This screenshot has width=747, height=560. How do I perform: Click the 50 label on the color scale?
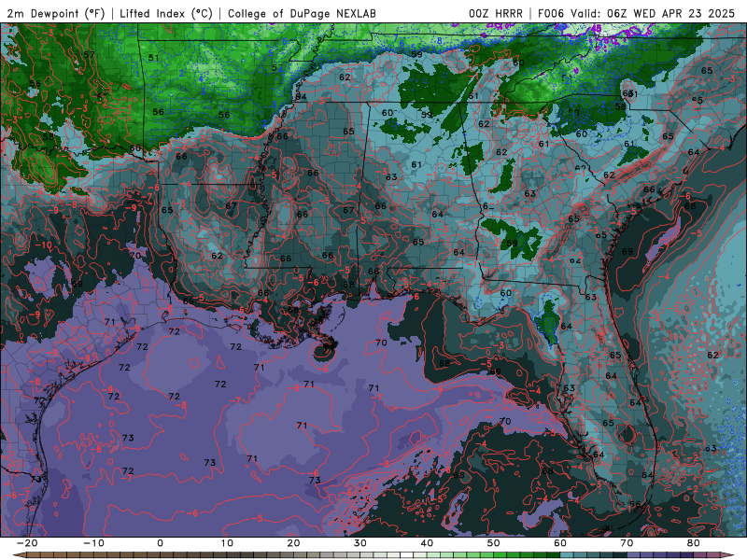[x=494, y=543]
